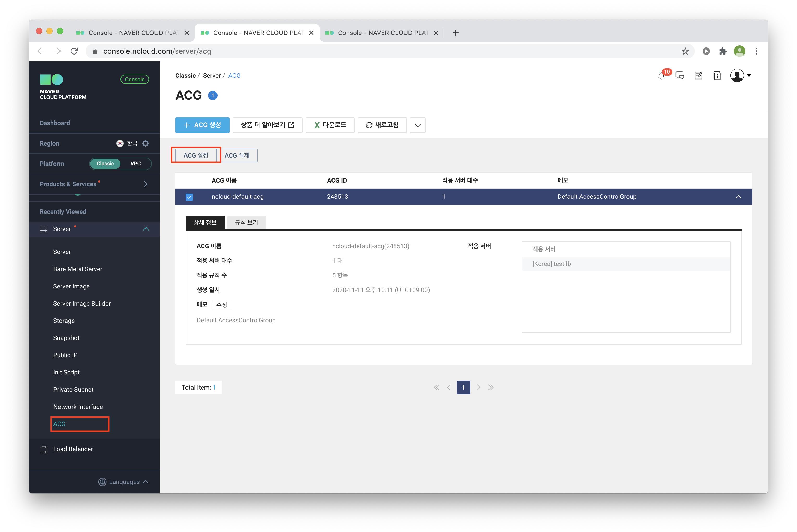Reload the page with browser refresh icon

(74, 51)
